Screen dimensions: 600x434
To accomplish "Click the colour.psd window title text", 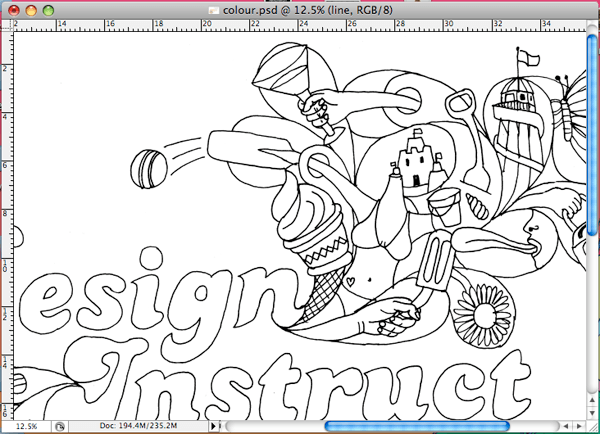I will [308, 10].
